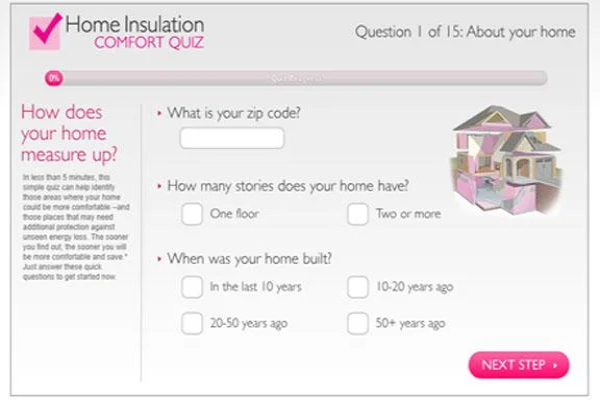Click the When was your home built label
600x400 pixels.
pyautogui.click(x=249, y=259)
